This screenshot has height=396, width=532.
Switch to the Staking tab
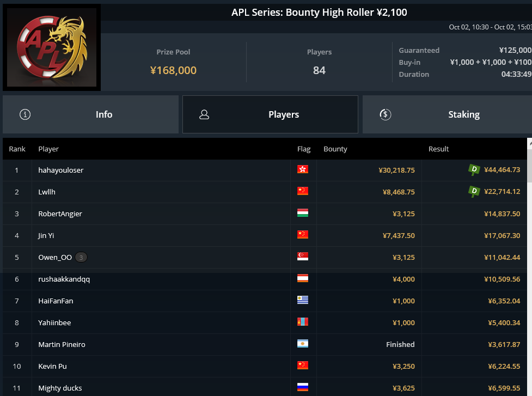pyautogui.click(x=447, y=114)
